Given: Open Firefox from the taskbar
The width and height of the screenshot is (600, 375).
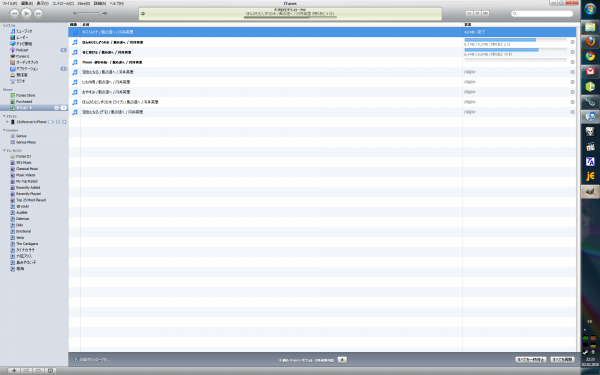Looking at the screenshot, I should 590,41.
